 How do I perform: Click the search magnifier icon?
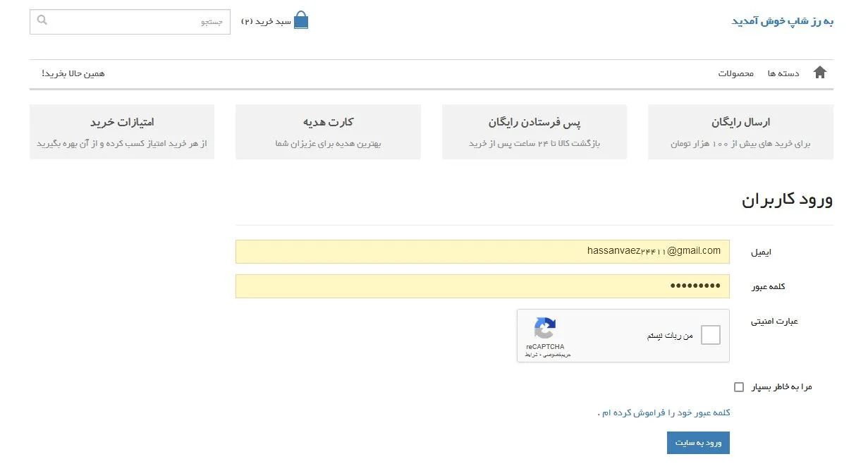[x=42, y=20]
